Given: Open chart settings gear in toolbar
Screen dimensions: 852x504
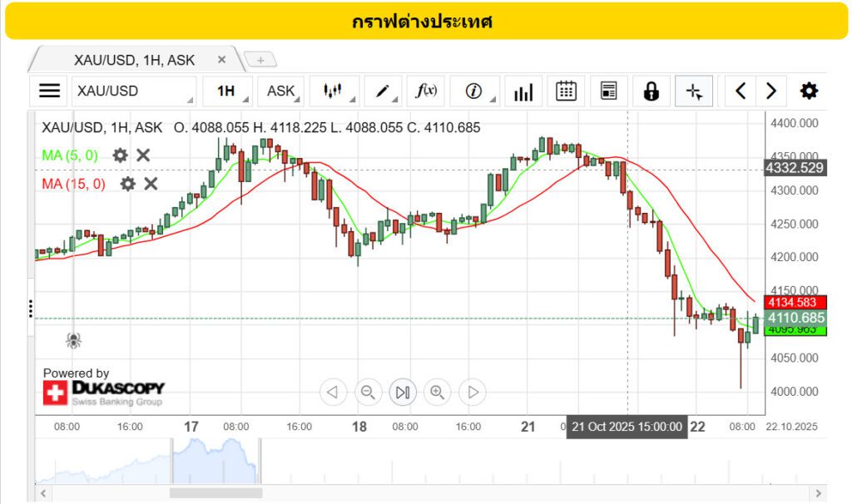Looking at the screenshot, I should (808, 91).
